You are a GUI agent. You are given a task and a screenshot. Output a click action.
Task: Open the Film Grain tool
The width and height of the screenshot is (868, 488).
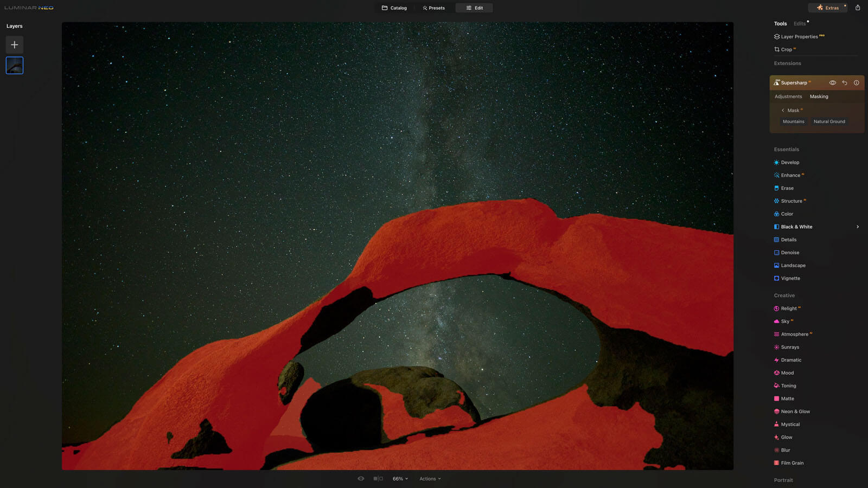[792, 463]
